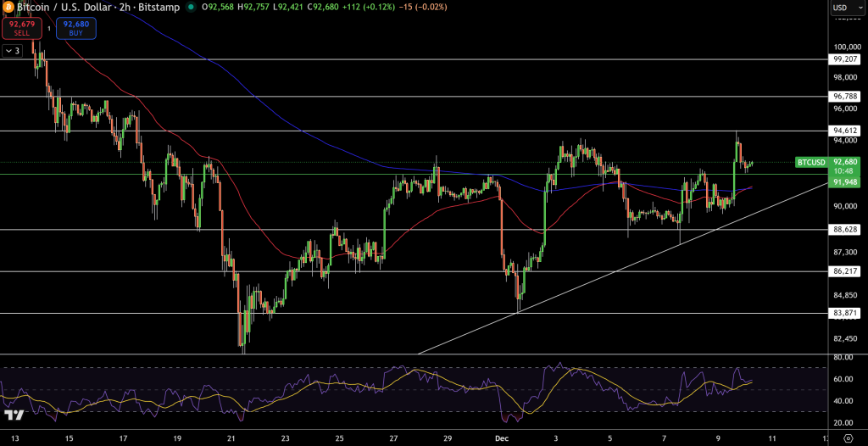Select the 99,207 price line label
Screen dimensions: 868x446
(846, 59)
